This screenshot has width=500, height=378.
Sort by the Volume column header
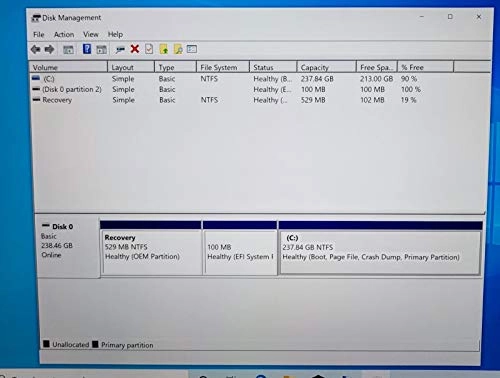pyautogui.click(x=69, y=67)
